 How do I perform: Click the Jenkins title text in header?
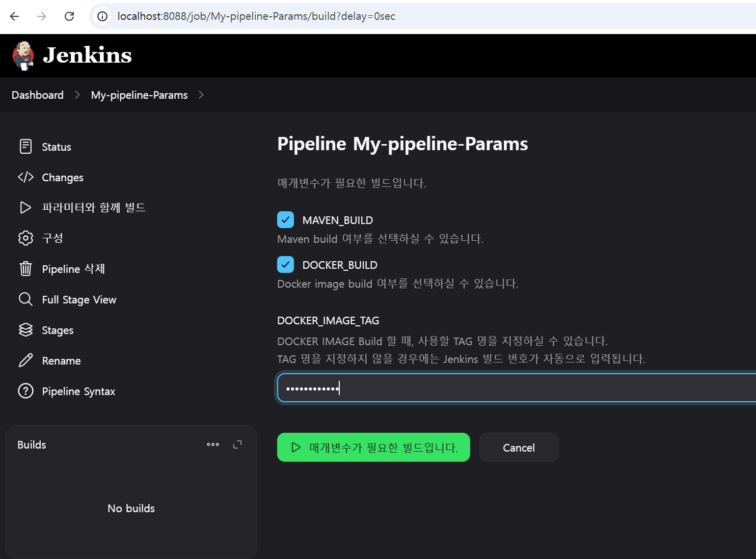click(x=87, y=55)
